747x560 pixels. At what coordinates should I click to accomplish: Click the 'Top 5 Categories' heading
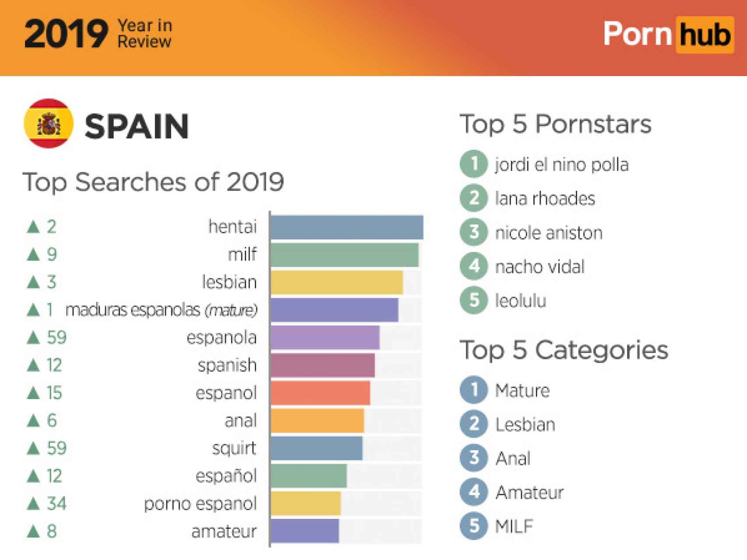pyautogui.click(x=564, y=350)
